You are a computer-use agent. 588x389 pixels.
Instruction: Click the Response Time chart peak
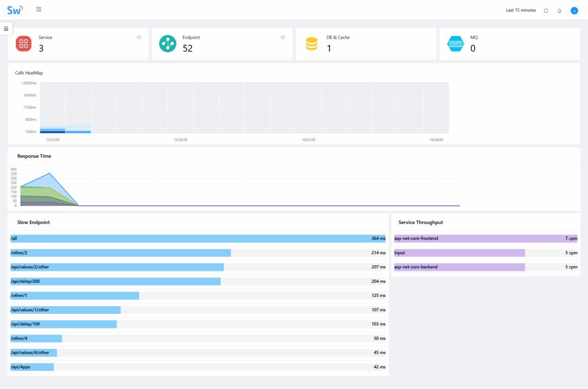pos(50,174)
